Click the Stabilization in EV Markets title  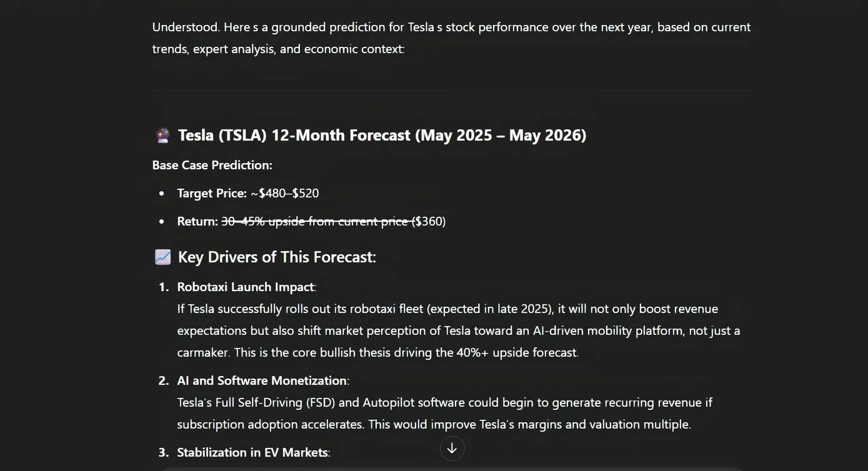252,453
